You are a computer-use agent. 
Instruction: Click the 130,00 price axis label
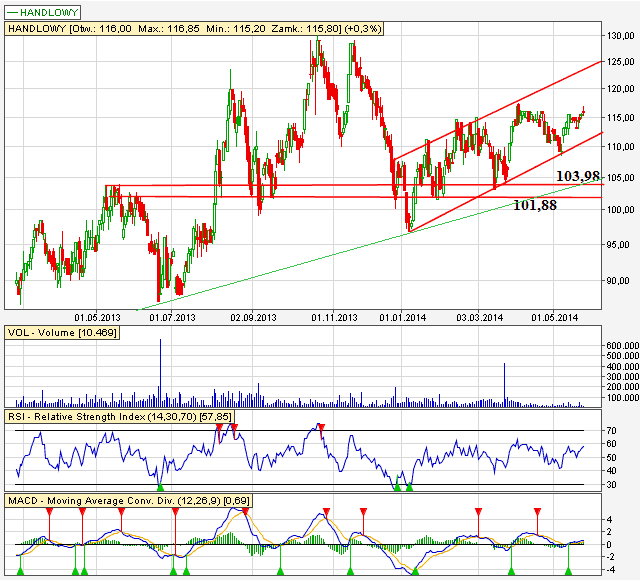(x=620, y=36)
